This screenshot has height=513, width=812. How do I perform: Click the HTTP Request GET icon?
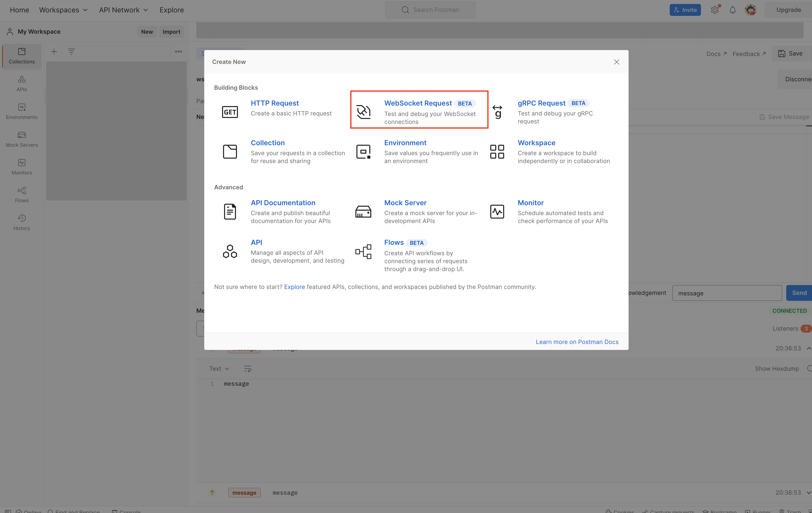[230, 112]
